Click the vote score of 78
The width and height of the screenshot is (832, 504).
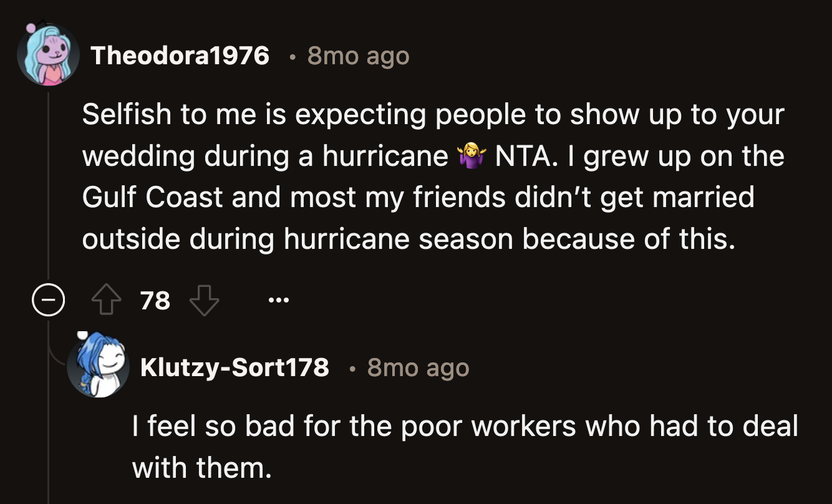tap(155, 301)
